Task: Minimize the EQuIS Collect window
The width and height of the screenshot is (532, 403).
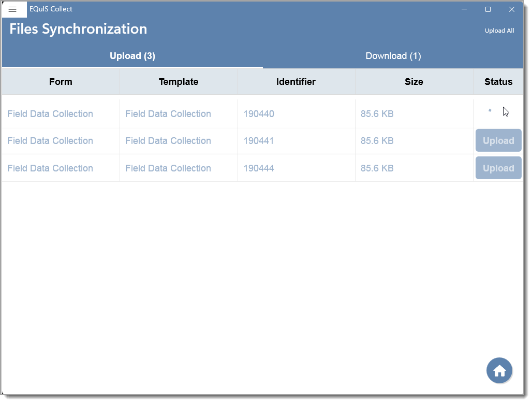Action: point(464,9)
